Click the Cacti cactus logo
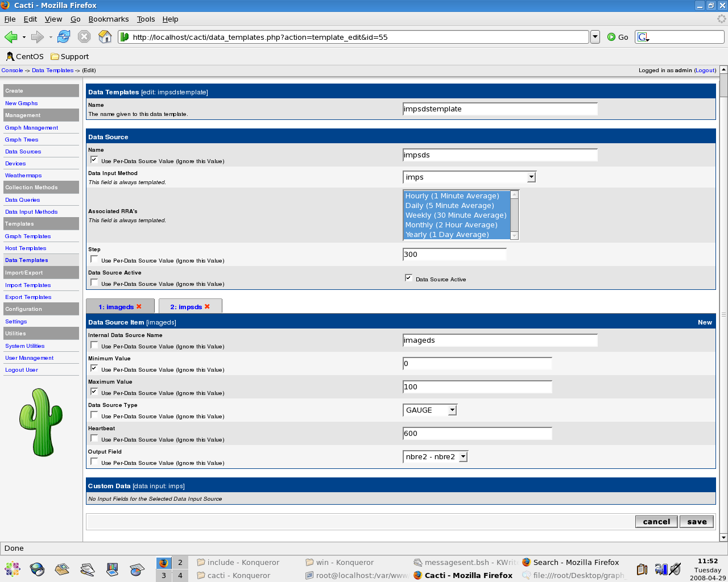 (40, 422)
